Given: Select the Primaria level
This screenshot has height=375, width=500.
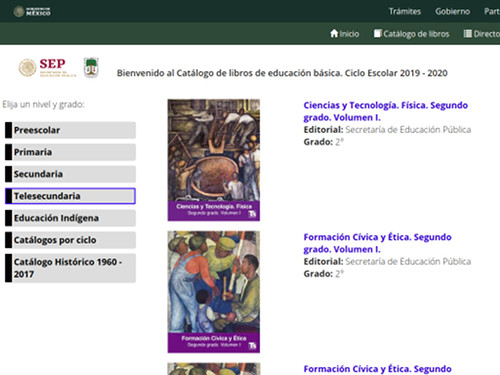Looking at the screenshot, I should coord(70,152).
